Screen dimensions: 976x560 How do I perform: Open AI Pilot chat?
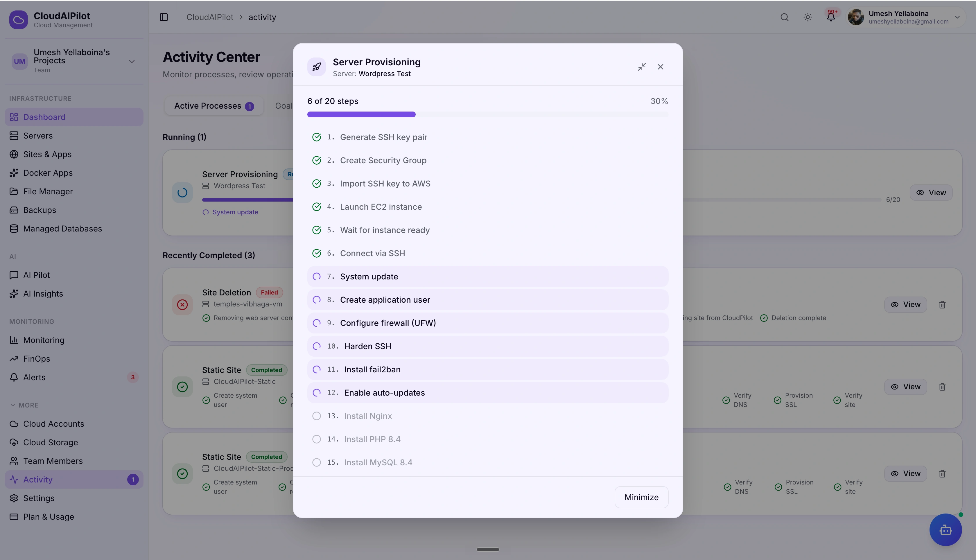74,275
